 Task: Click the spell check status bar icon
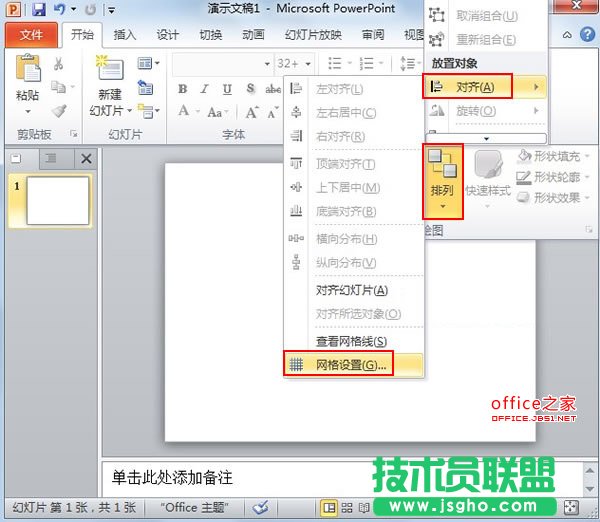(261, 508)
